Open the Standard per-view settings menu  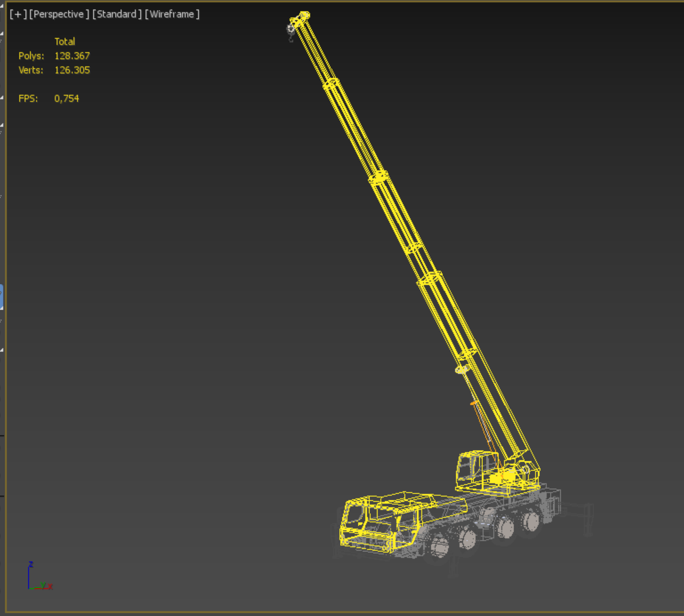(117, 14)
